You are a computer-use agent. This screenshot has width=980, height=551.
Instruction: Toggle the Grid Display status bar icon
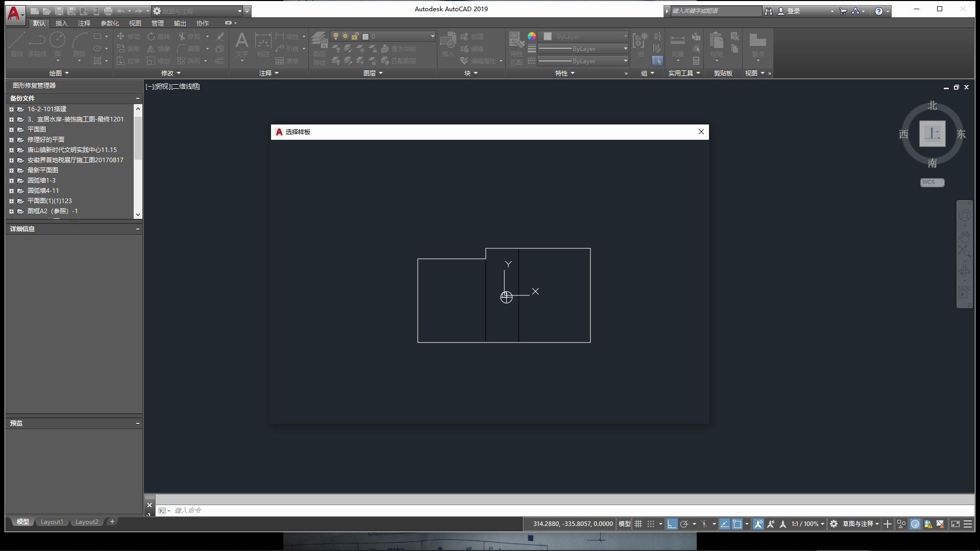click(x=638, y=523)
